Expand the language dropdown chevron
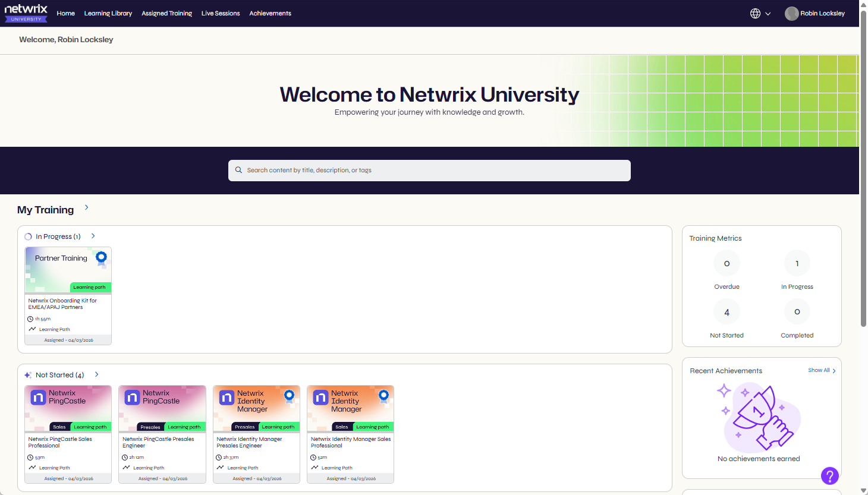The image size is (868, 495). click(768, 14)
